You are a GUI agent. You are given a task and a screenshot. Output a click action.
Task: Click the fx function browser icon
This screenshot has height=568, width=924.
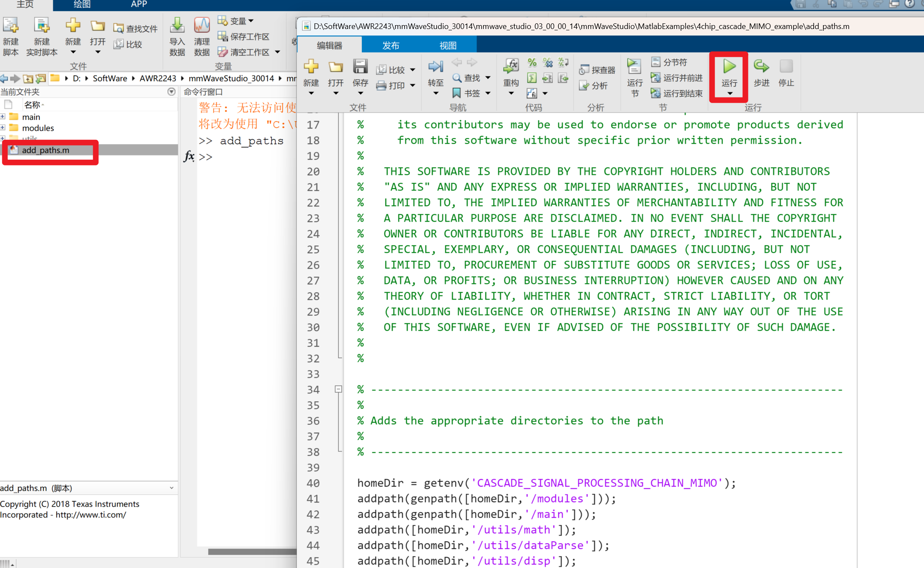click(189, 156)
